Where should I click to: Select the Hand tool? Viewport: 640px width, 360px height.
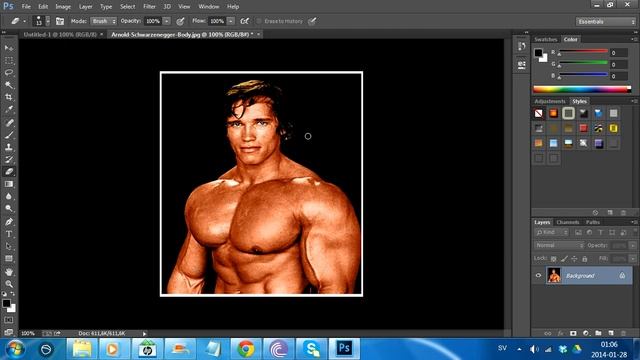[9, 271]
